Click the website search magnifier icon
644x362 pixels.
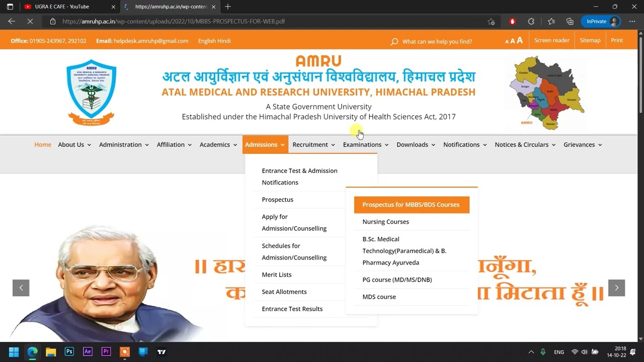(x=394, y=42)
